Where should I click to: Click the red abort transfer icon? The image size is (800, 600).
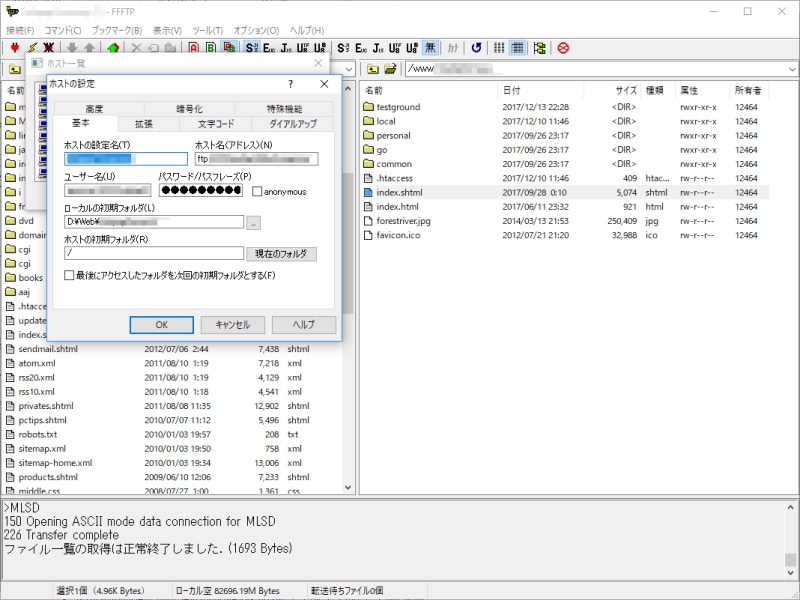563,45
